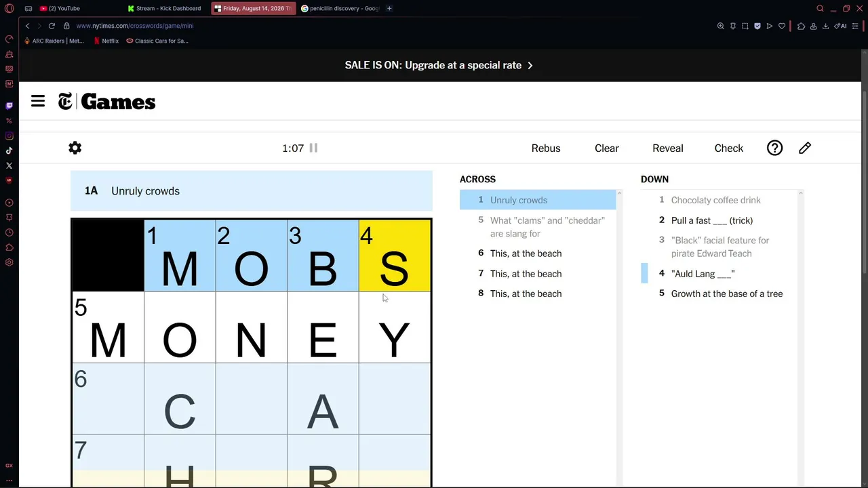Open a new browser tab

[389, 8]
